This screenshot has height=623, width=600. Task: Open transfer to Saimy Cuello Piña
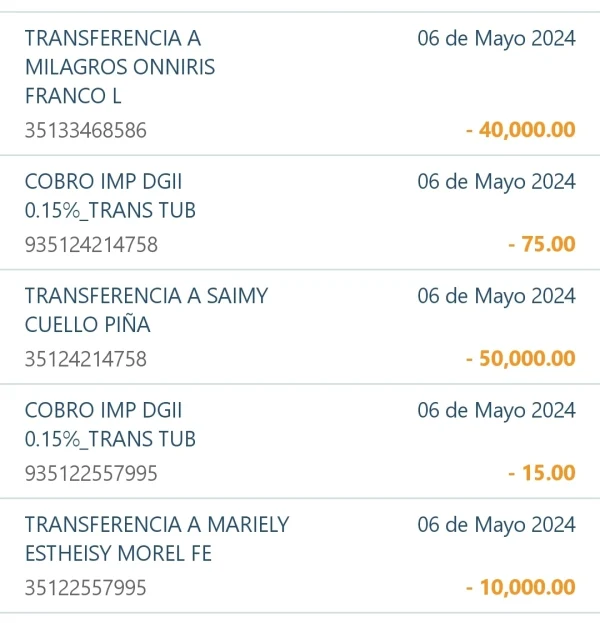pyautogui.click(x=146, y=311)
